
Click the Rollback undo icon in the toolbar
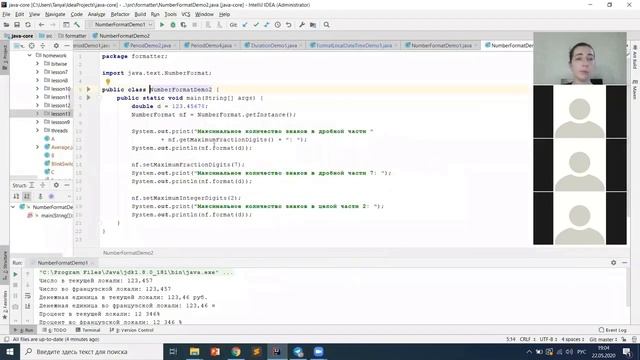click(289, 24)
